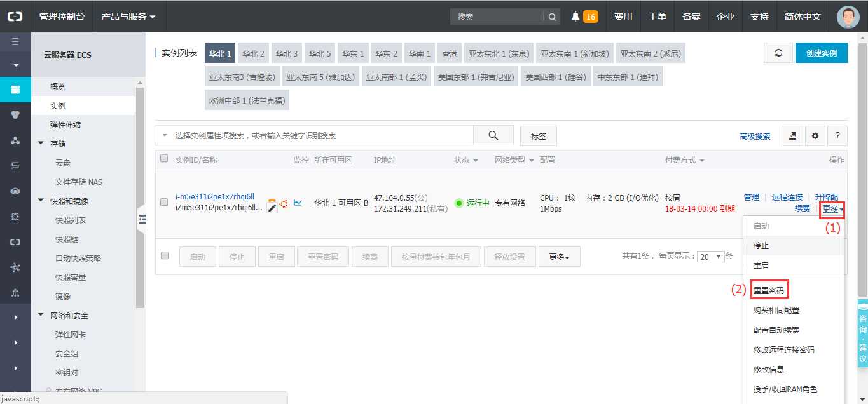Open the 产品与服务 dropdown menu

pos(128,17)
